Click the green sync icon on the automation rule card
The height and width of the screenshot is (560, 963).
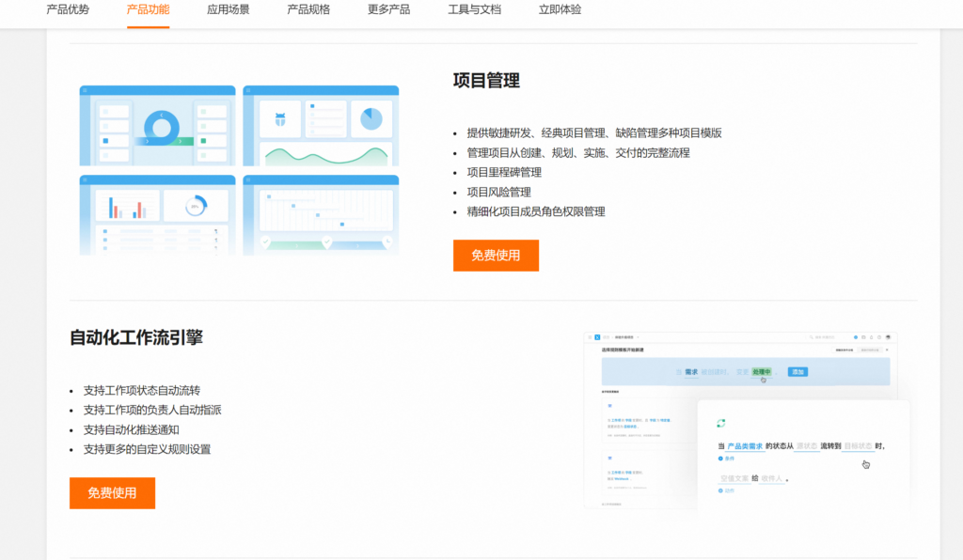tap(720, 422)
